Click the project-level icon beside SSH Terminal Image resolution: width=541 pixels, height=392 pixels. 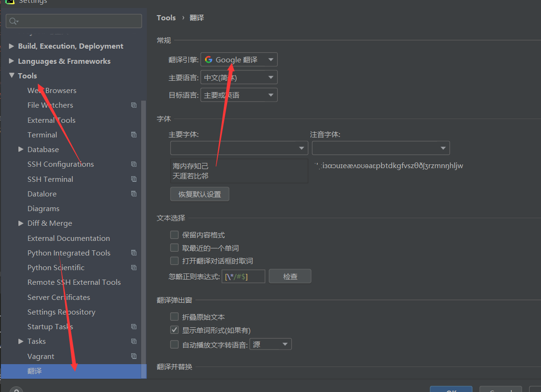click(134, 179)
